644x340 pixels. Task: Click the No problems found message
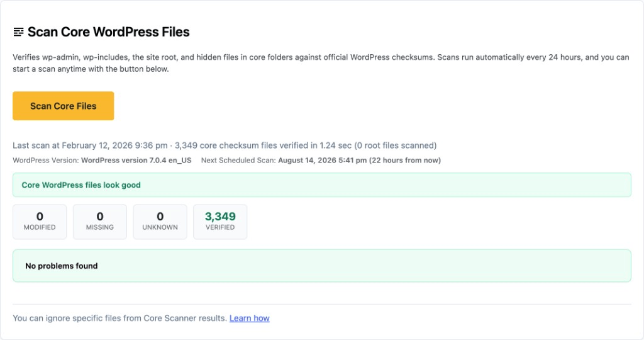pos(321,266)
